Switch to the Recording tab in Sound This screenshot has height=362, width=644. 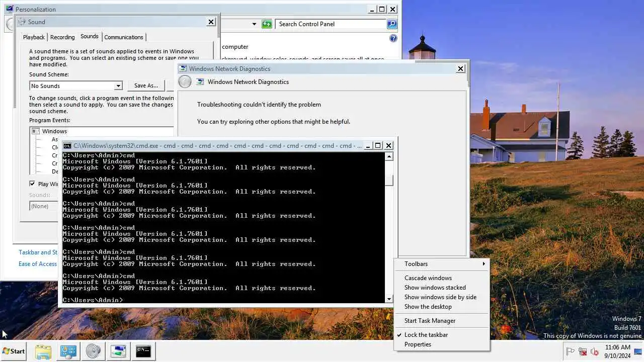pos(62,37)
